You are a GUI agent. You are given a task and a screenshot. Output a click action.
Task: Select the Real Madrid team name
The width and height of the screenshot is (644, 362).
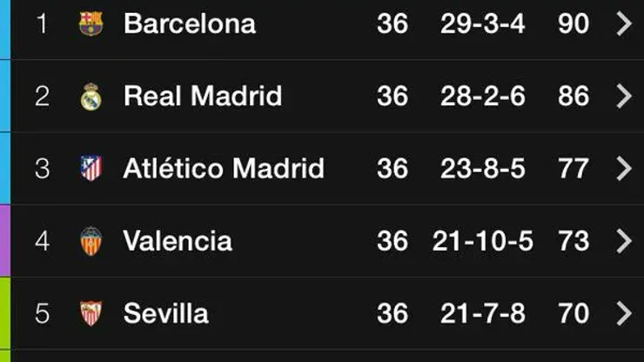(x=203, y=96)
